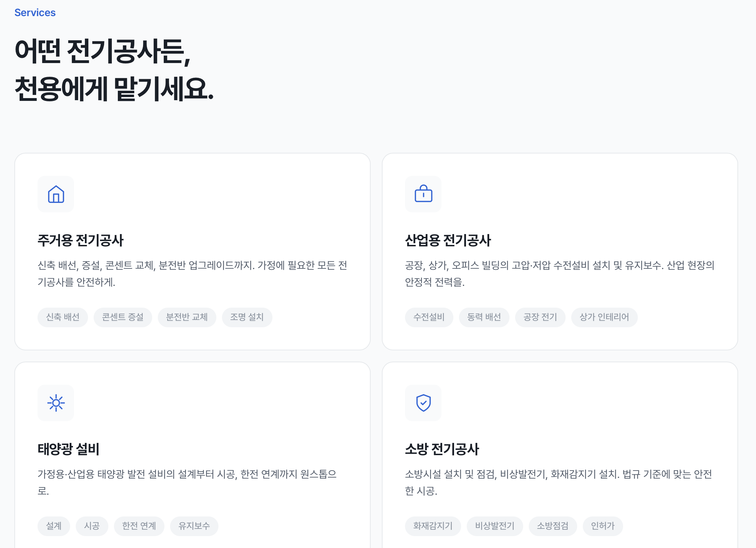The height and width of the screenshot is (548, 756).
Task: Choose the 수전설비 tag
Action: (429, 317)
